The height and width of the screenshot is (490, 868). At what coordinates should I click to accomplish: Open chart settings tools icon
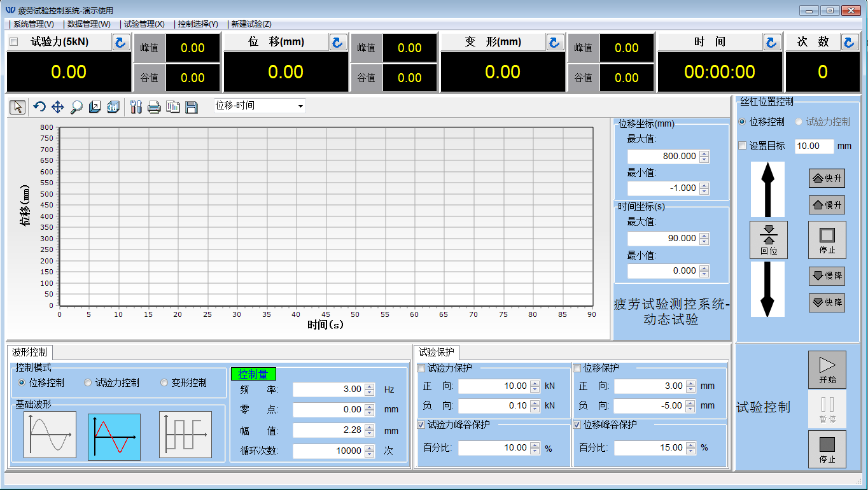click(x=136, y=107)
